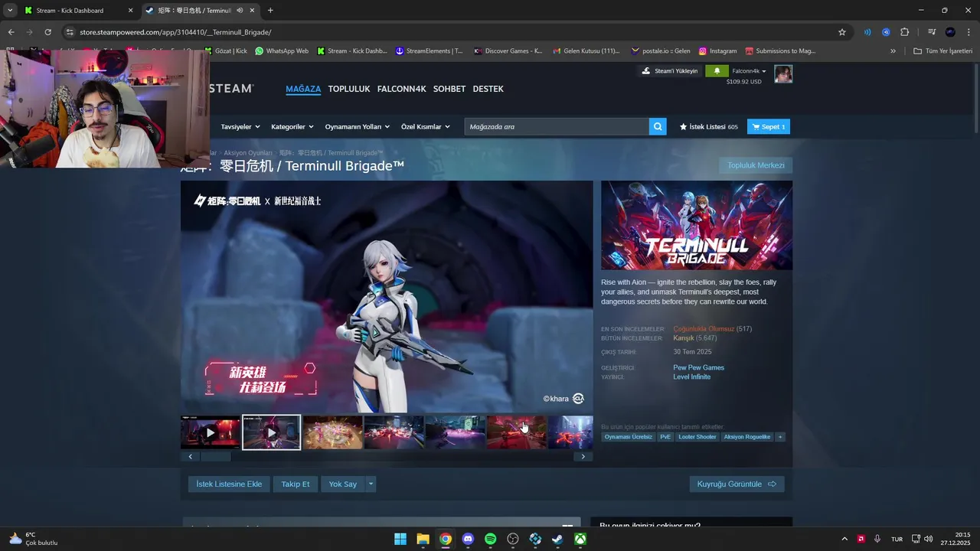Click the Falconn4k profile avatar
Screen dimensions: 980x551
[783, 74]
